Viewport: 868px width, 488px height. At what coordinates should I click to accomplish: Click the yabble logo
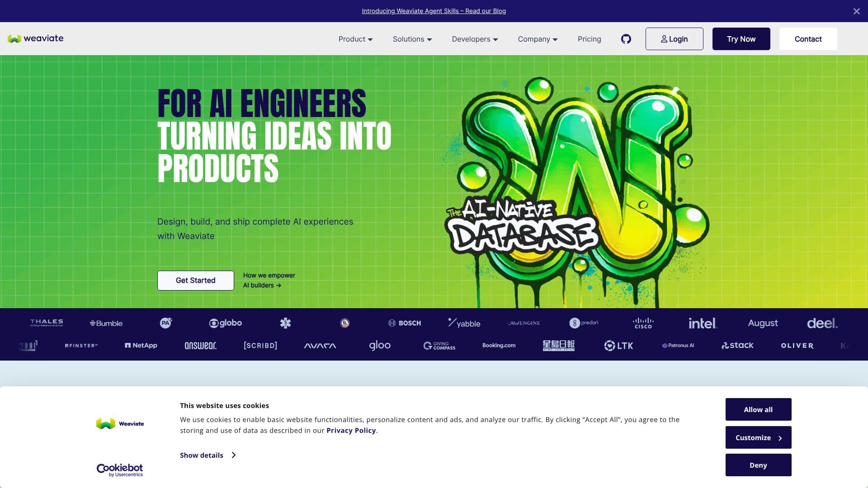click(464, 323)
